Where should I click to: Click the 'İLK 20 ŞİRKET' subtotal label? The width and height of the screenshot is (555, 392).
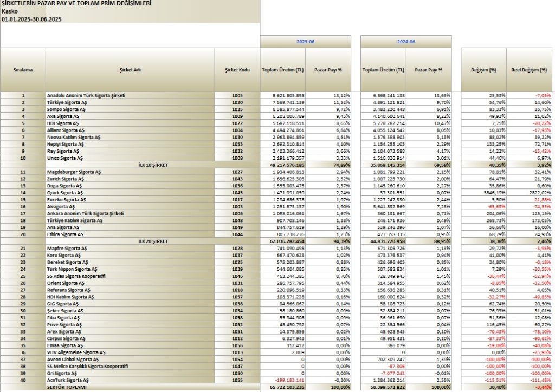153,241
